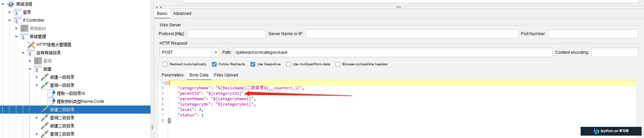This screenshot has width=644, height=138.
Task: Collapse the 新建 node
Action: [30, 69]
